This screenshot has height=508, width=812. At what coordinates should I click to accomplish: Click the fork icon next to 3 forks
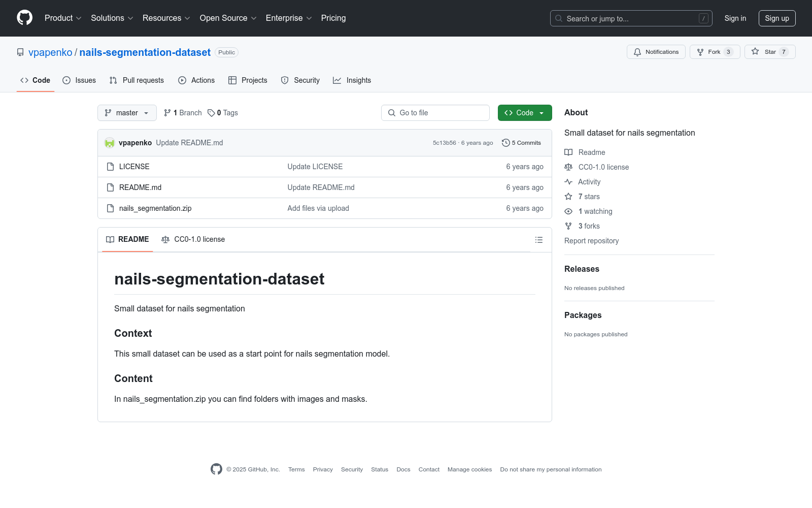tap(568, 226)
